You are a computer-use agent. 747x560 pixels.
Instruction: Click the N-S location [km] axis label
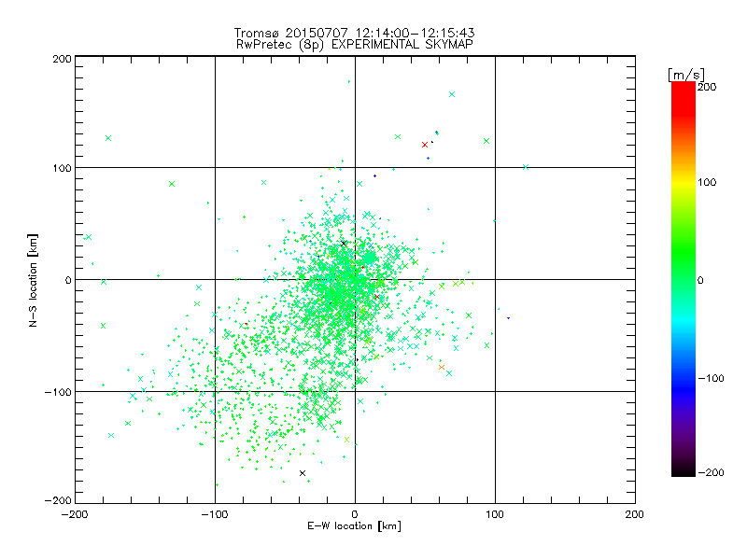(33, 280)
